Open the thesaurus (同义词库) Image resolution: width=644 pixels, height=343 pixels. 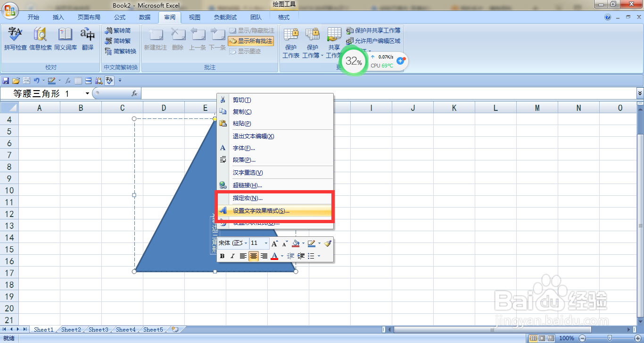tap(66, 39)
